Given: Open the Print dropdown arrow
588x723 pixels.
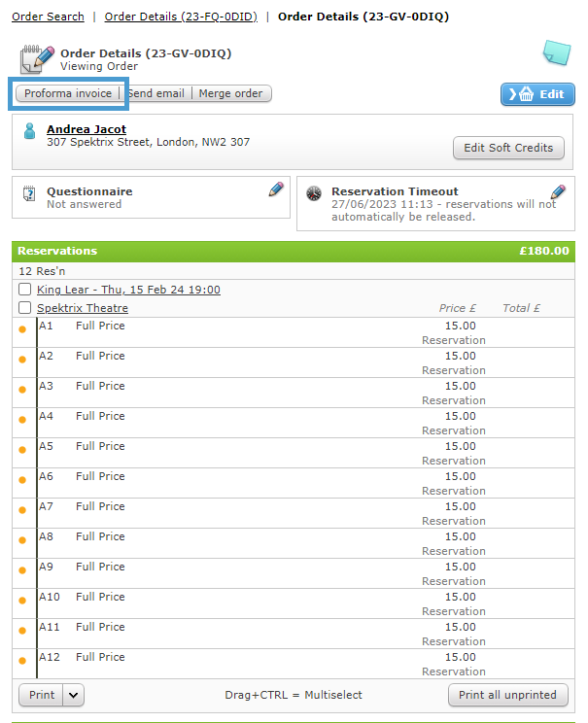Looking at the screenshot, I should coord(73,695).
